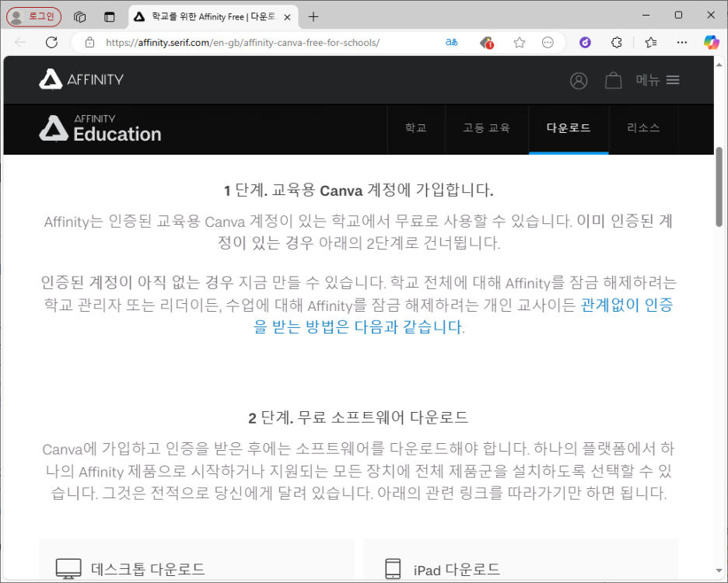Click the iPad 다운로드 heading
Image resolution: width=728 pixels, height=583 pixels.
(457, 570)
